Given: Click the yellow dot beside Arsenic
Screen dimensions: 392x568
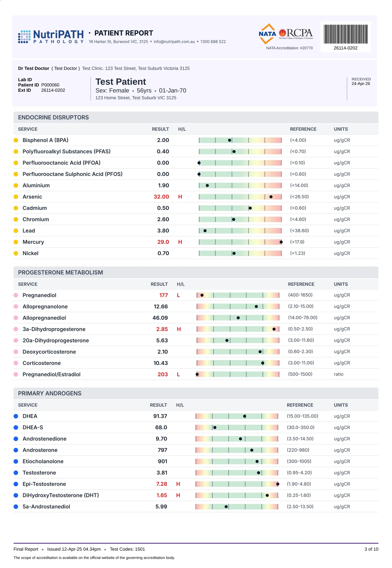Looking at the screenshot, I should coord(16,197).
